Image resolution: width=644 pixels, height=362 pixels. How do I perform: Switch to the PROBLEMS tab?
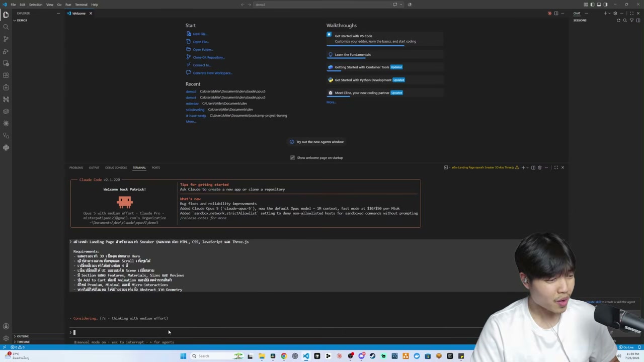point(76,167)
